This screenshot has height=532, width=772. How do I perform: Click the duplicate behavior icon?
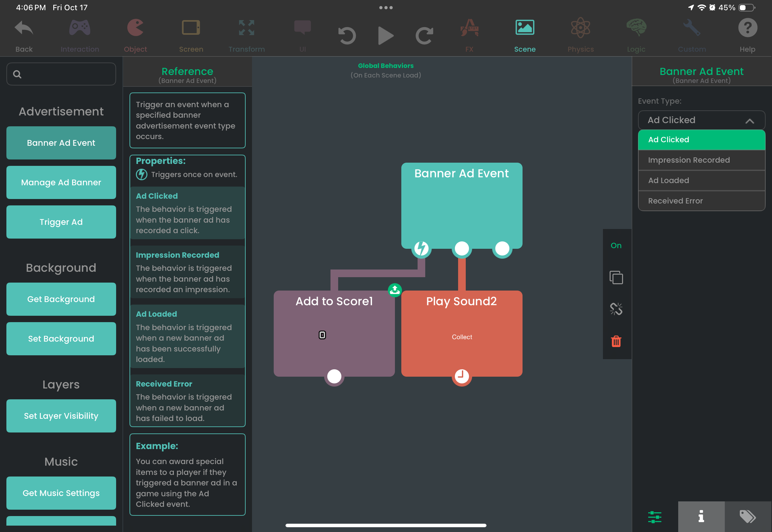click(x=616, y=277)
